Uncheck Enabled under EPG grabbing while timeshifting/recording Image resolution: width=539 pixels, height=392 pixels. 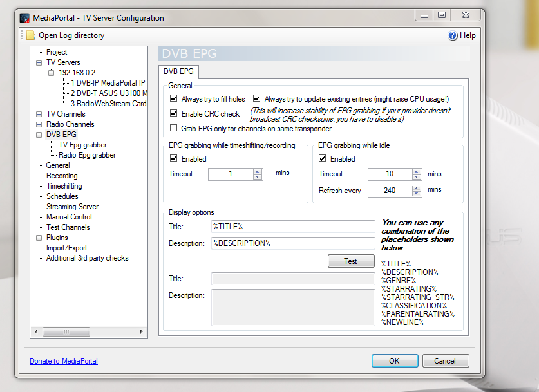click(174, 158)
